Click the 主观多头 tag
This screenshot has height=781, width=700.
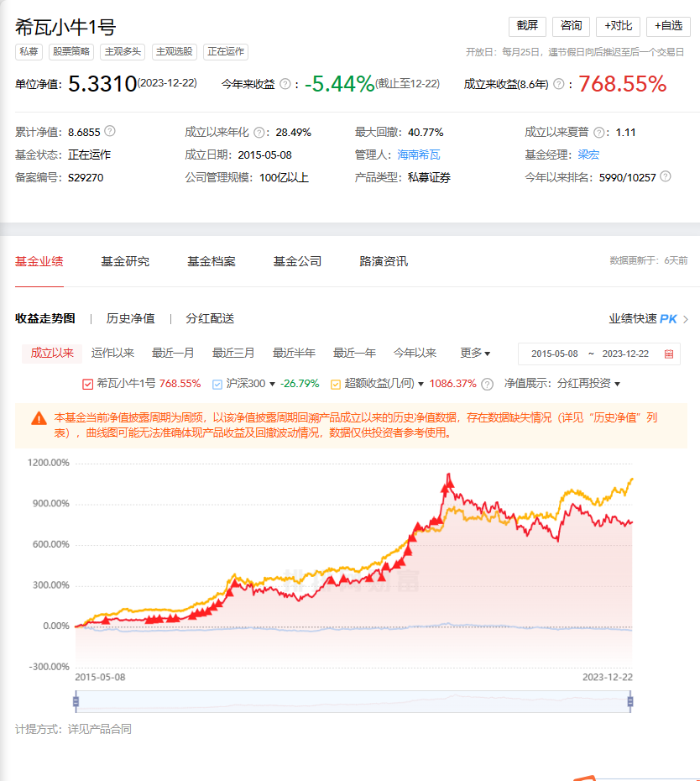pyautogui.click(x=123, y=52)
